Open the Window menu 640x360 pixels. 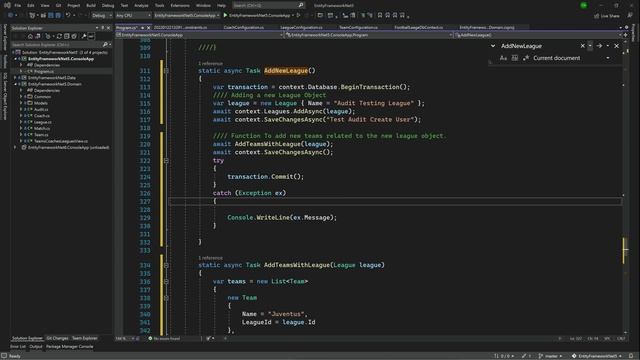tap(203, 5)
